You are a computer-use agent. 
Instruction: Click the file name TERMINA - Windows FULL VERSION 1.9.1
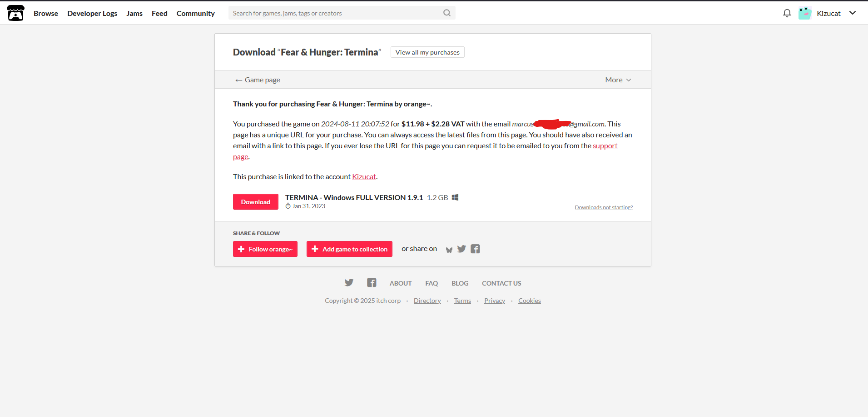pyautogui.click(x=354, y=197)
